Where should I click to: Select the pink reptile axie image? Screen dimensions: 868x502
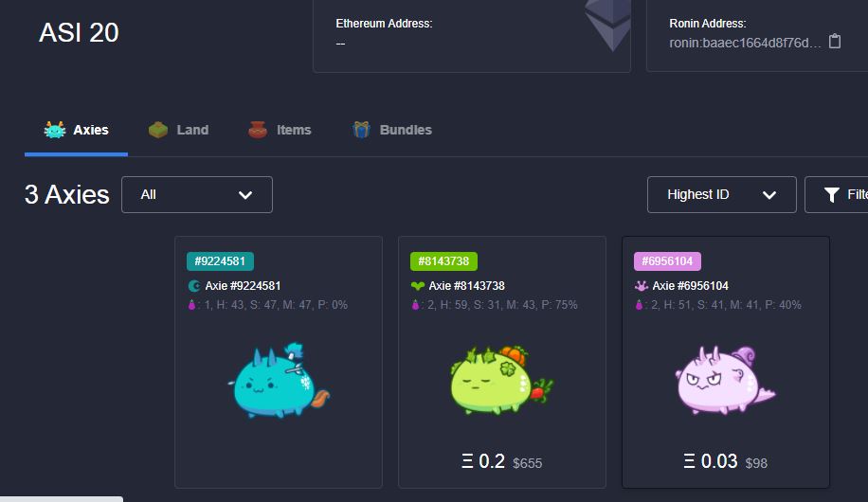pyautogui.click(x=725, y=381)
